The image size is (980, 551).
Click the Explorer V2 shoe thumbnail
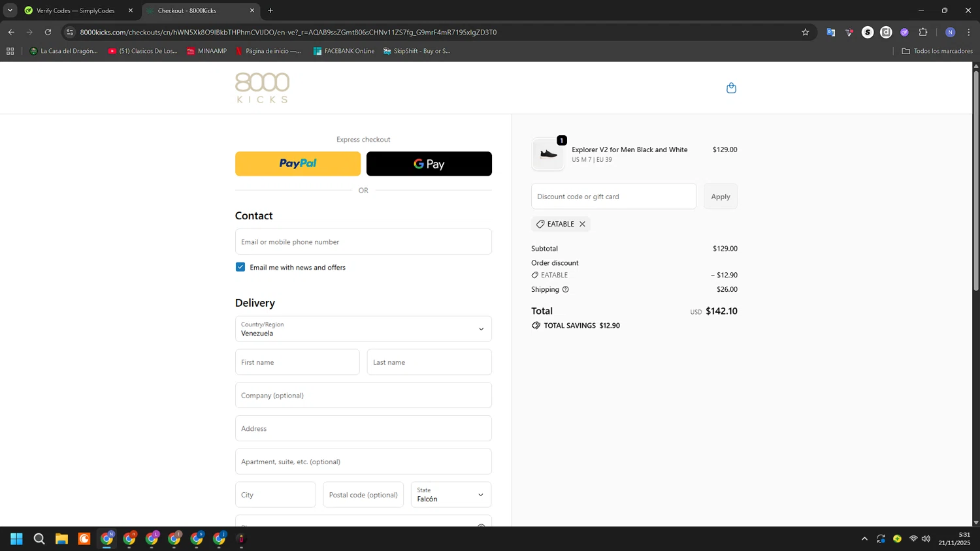tap(548, 155)
